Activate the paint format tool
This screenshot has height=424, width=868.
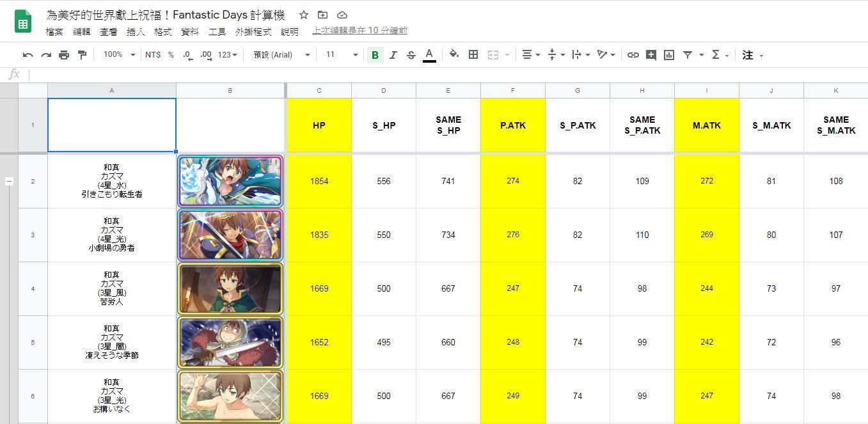coord(82,55)
